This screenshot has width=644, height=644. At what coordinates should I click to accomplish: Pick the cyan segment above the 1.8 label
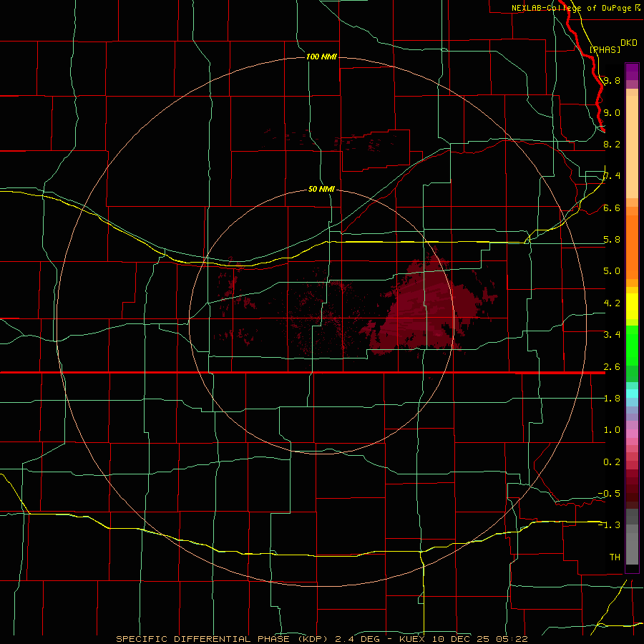(x=632, y=394)
